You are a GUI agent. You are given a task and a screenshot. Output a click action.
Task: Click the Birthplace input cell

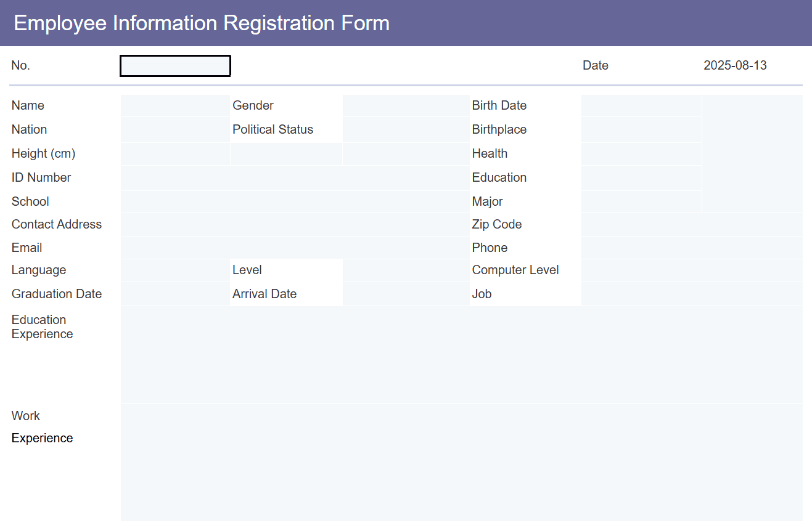(641, 129)
